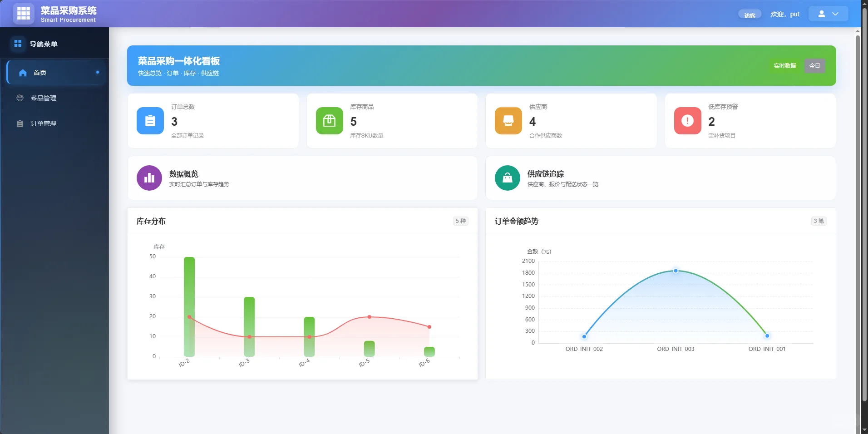Click the clipboard icon next to 订单管理

[x=20, y=123]
